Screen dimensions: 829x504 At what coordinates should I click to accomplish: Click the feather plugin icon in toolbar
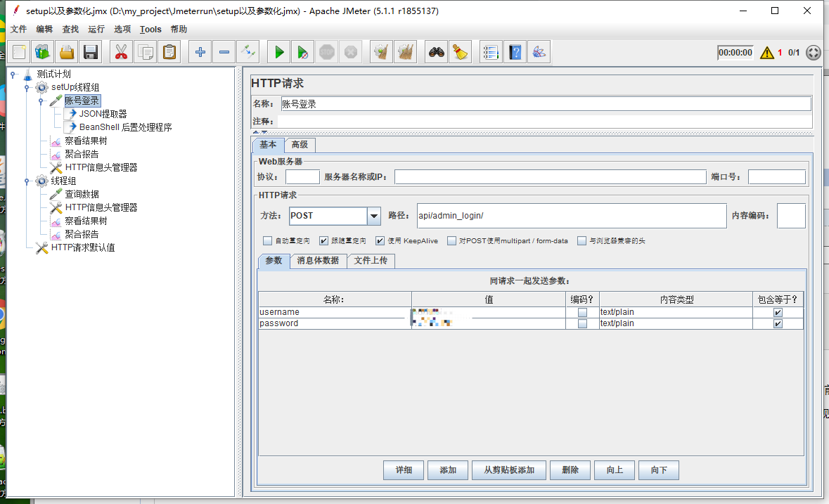point(539,52)
